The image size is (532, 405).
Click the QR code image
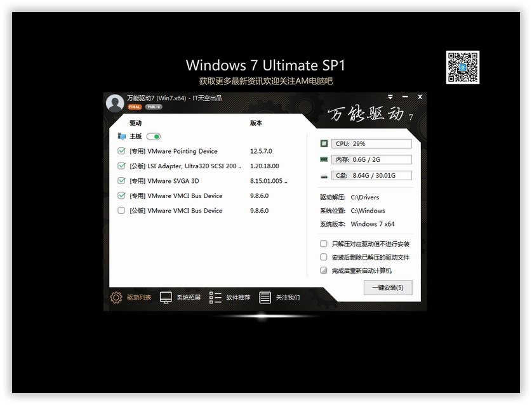pos(462,67)
